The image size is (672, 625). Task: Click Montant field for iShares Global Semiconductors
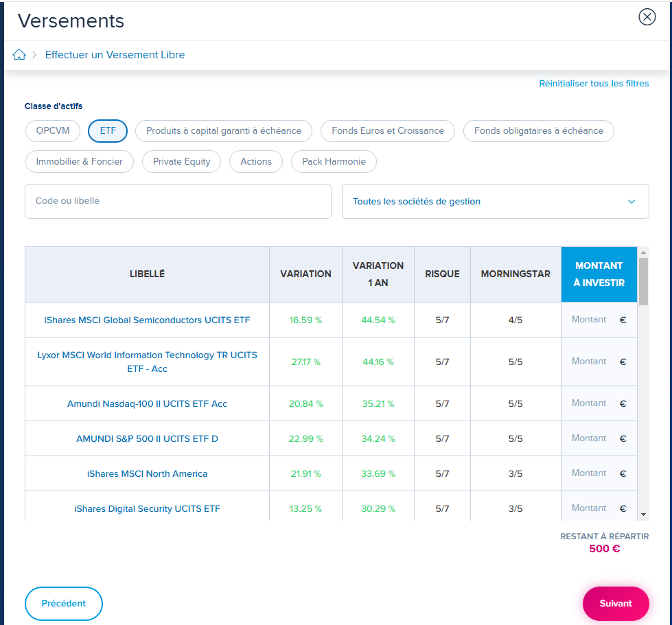click(599, 320)
